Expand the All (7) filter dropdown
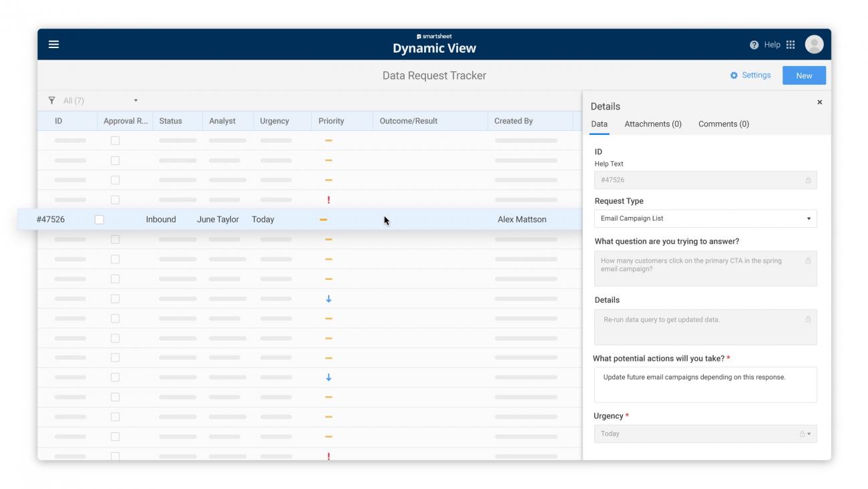 point(136,101)
